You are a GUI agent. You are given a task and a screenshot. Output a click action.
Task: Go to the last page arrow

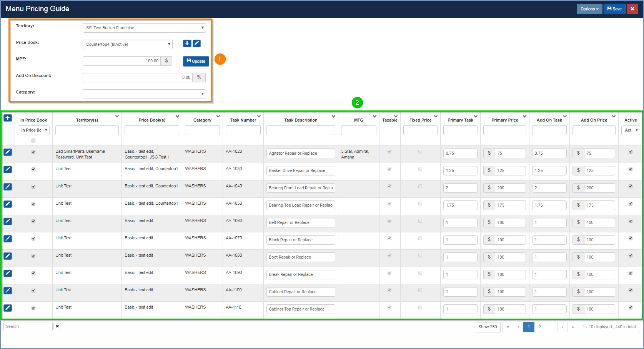[573, 327]
